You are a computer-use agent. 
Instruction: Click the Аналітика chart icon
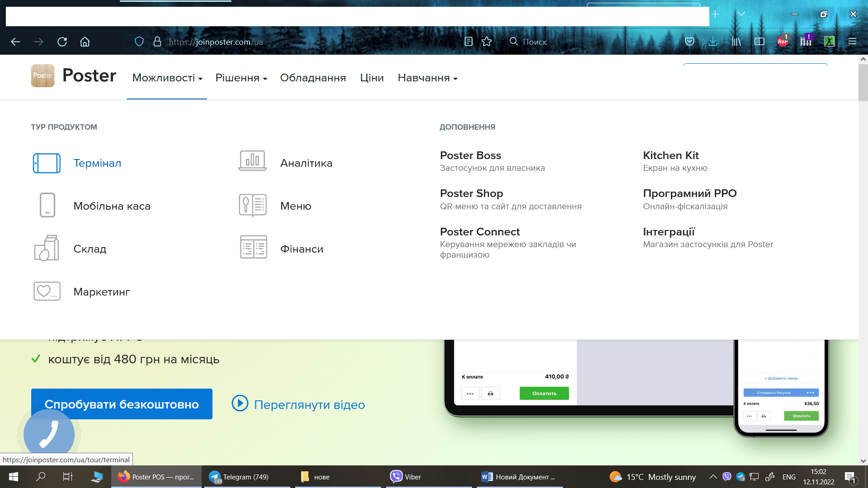click(x=252, y=161)
